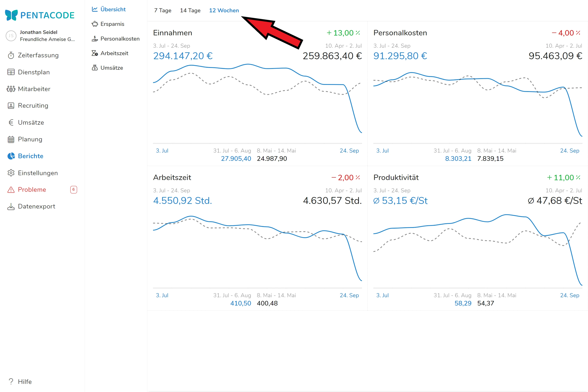Click the Ersparnis piggy bank icon
This screenshot has width=588, height=392.
[95, 24]
